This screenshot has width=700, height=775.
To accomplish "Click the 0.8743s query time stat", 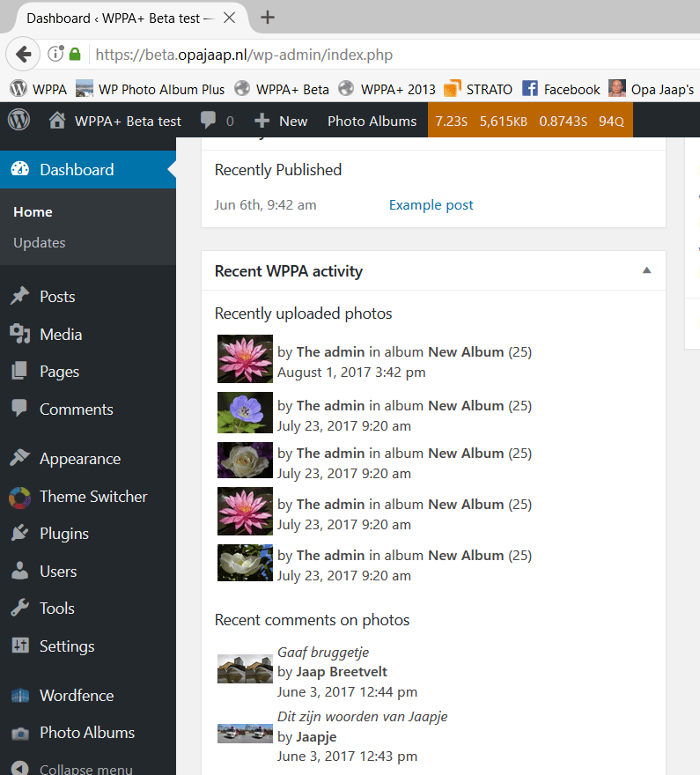I will [x=564, y=122].
